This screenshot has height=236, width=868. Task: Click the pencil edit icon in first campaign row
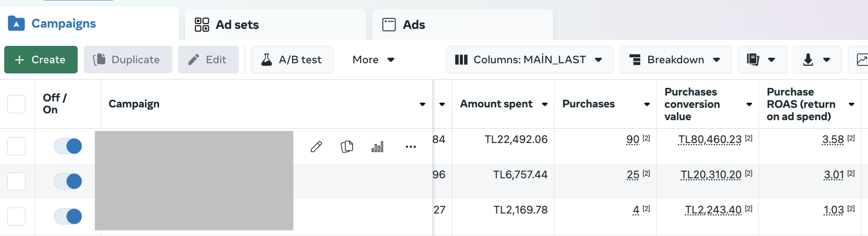316,147
